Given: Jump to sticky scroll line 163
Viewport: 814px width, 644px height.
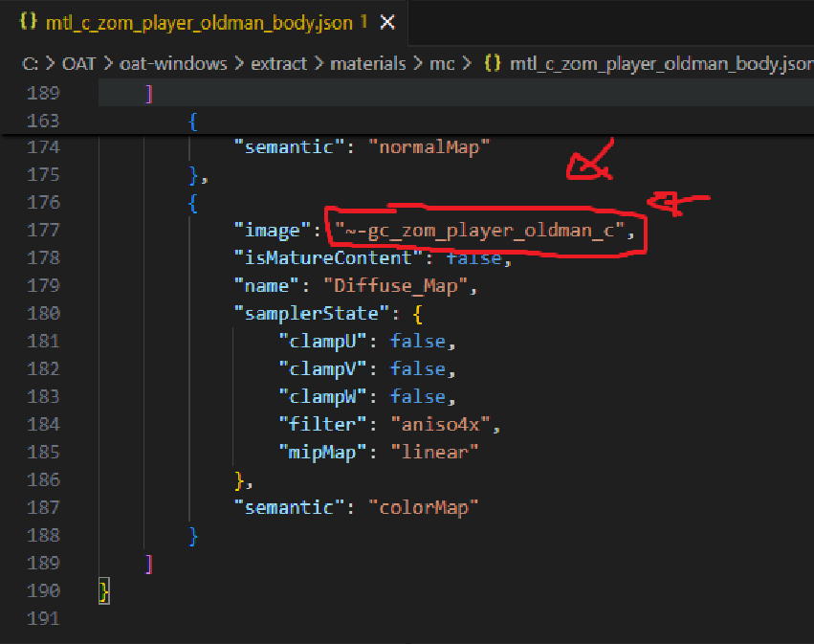Looking at the screenshot, I should pyautogui.click(x=44, y=121).
